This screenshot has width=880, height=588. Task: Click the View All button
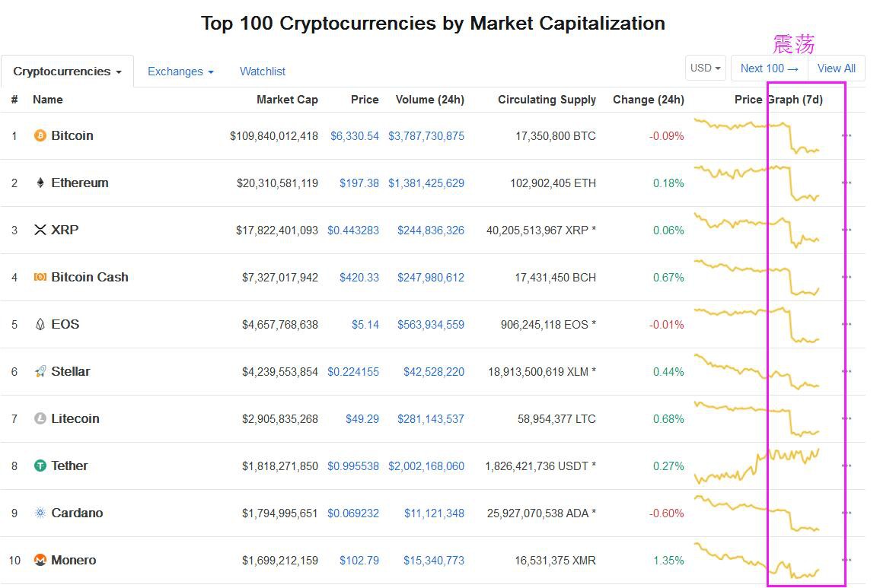[x=836, y=68]
